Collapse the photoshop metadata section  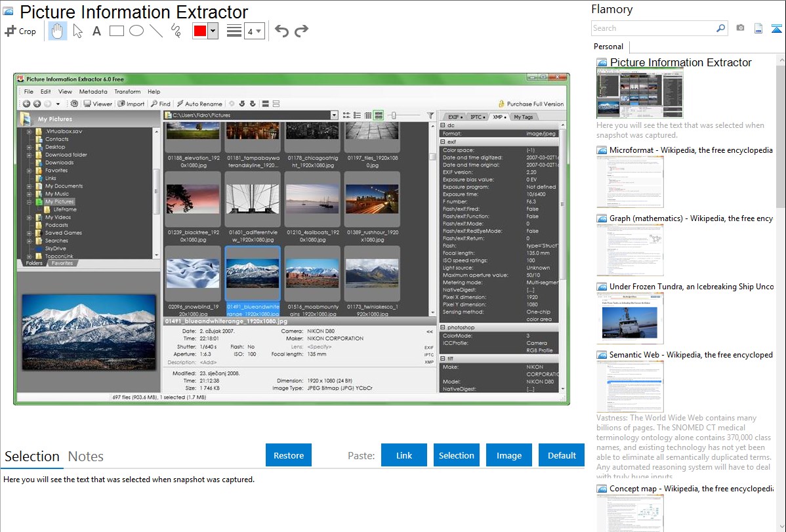tap(443, 327)
